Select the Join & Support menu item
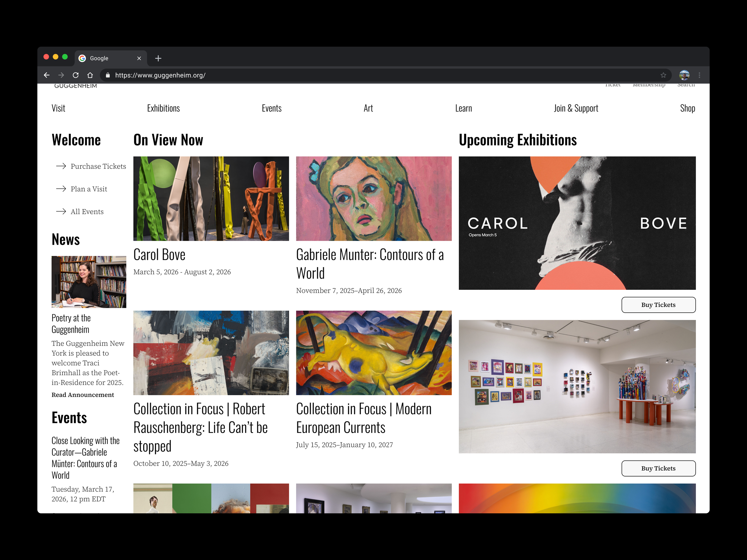747x560 pixels. (x=576, y=108)
